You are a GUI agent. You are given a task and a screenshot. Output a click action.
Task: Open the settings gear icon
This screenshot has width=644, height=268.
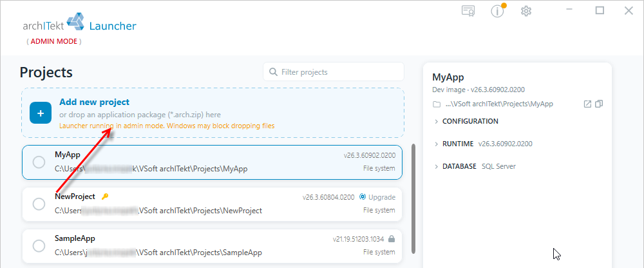pyautogui.click(x=526, y=11)
